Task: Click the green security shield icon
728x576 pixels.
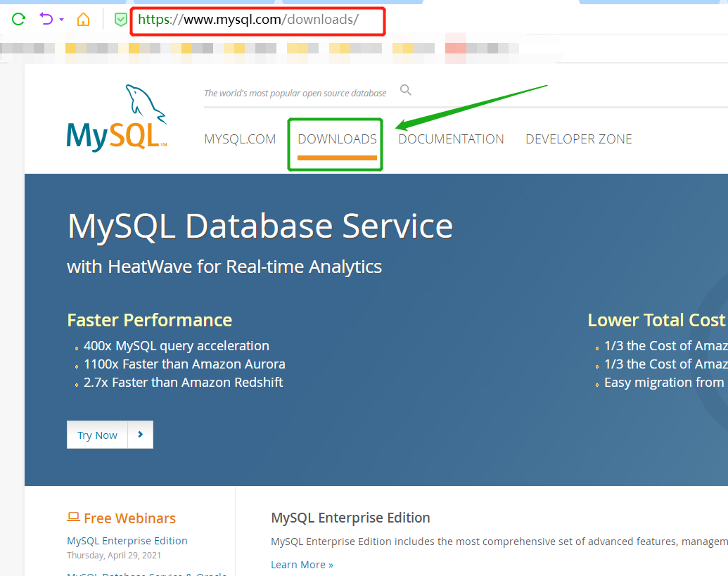Action: (x=120, y=19)
